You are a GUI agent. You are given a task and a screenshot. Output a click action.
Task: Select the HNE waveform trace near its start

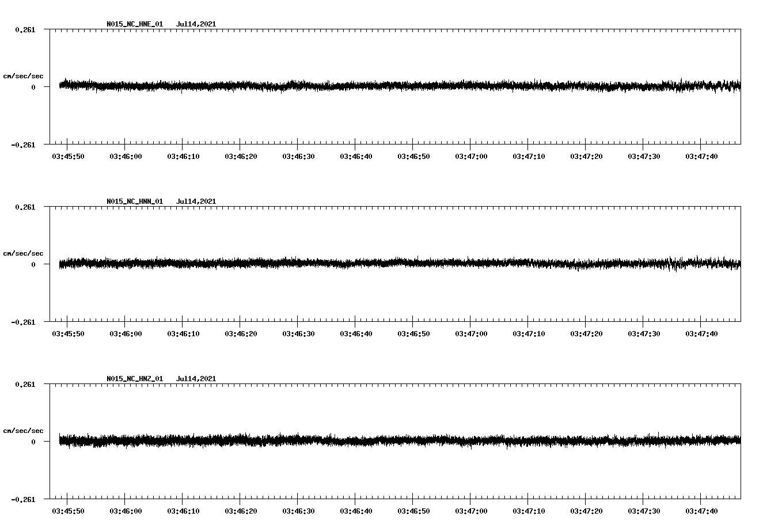coord(75,85)
